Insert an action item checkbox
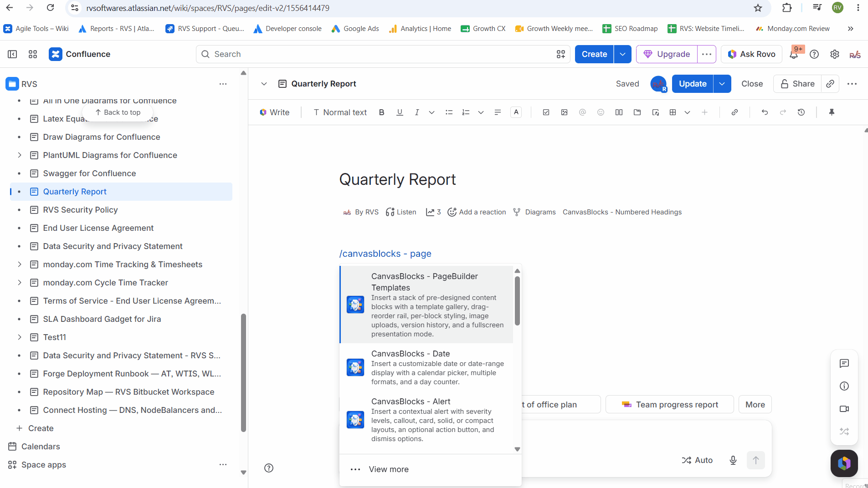This screenshot has width=868, height=488. coord(546,112)
